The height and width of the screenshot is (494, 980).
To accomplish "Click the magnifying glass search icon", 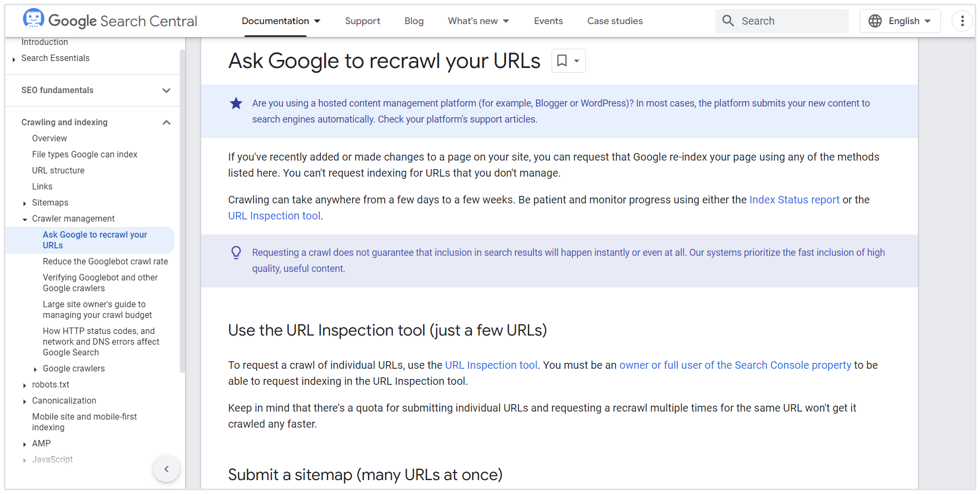I will [x=728, y=21].
